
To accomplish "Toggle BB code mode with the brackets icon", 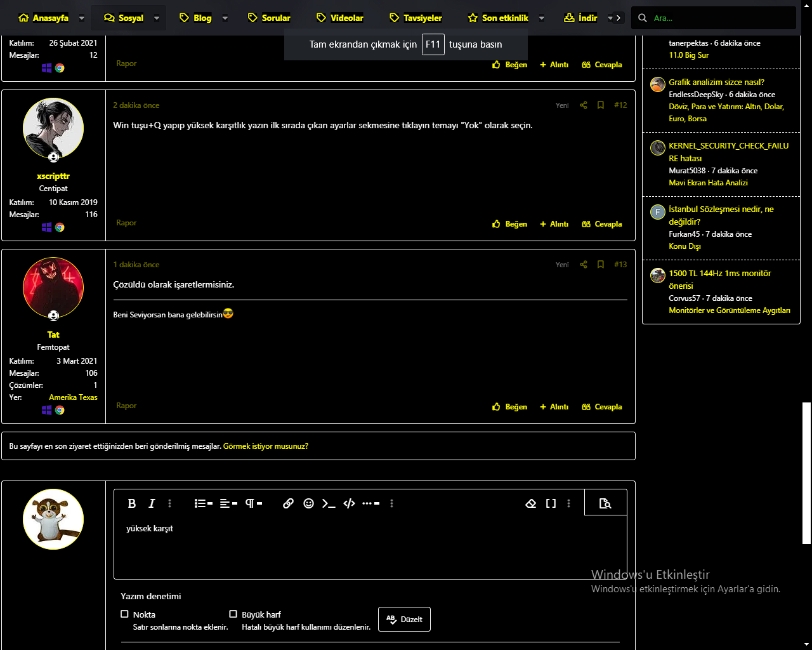I will pos(551,503).
